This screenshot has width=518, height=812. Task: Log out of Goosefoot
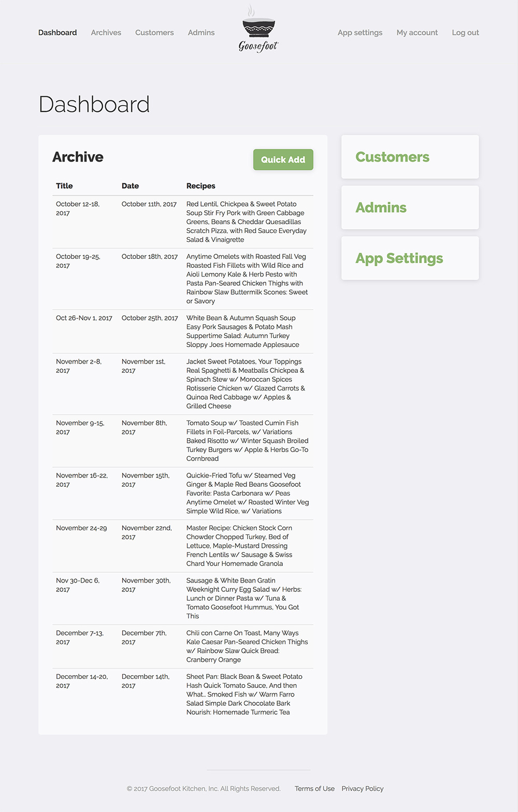465,32
